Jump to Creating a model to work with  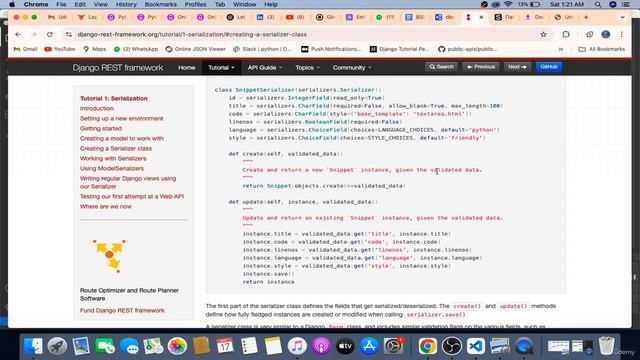point(122,138)
